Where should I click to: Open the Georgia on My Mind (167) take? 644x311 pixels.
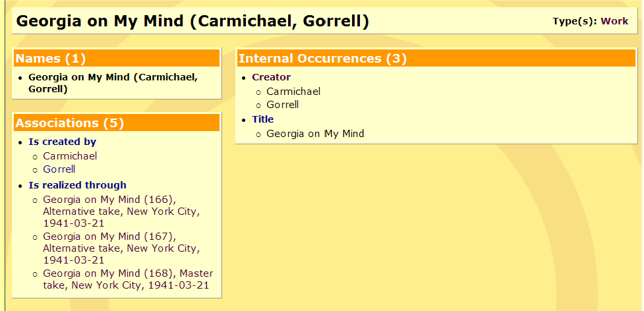(121, 248)
